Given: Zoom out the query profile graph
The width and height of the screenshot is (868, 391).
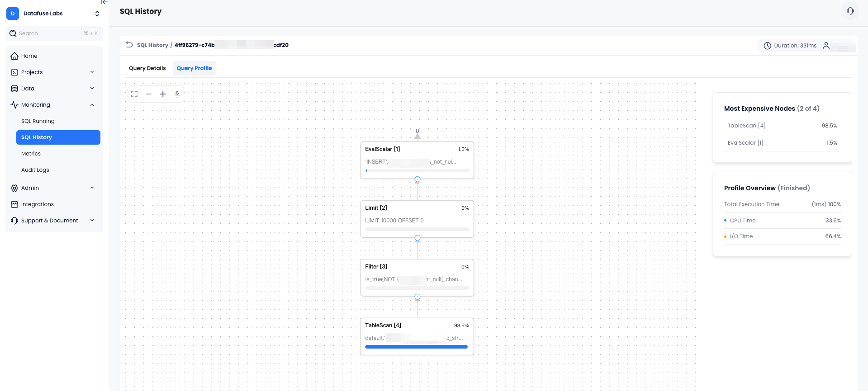Looking at the screenshot, I should pos(148,94).
